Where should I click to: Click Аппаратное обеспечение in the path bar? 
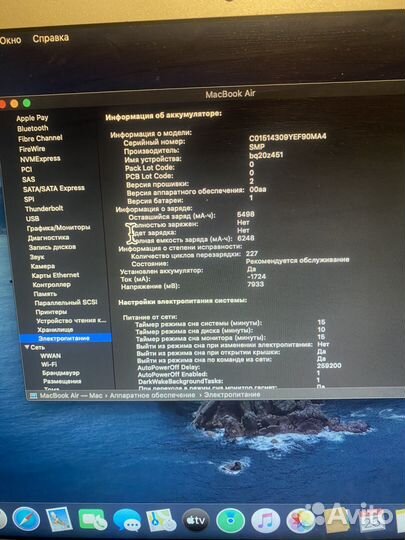click(152, 395)
